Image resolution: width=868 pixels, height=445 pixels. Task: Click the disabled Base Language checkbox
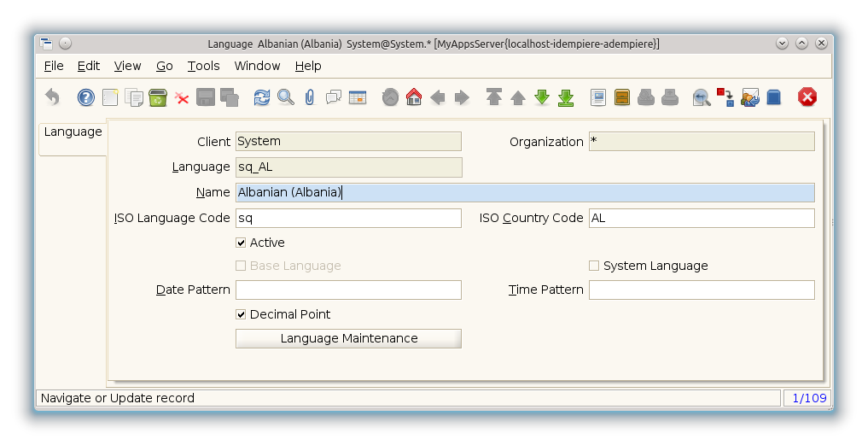(x=241, y=266)
